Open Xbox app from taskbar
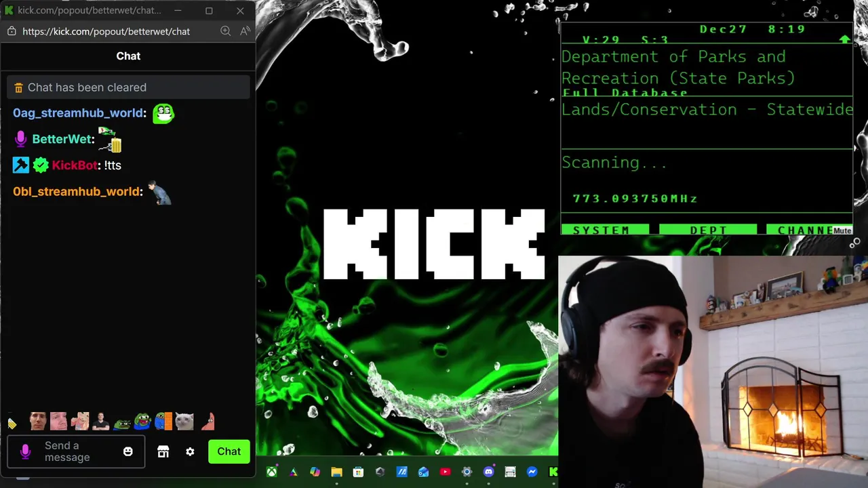Viewport: 868px width, 488px height. [x=271, y=472]
